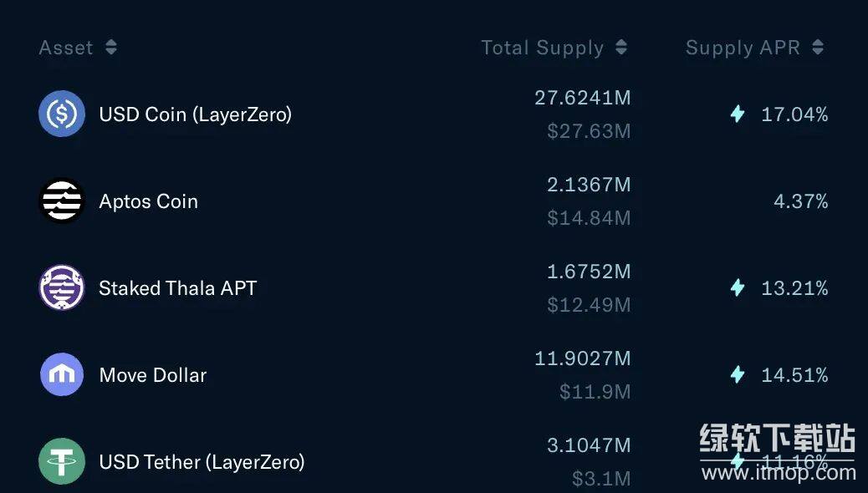Sort table by Asset column arrows
Viewport: 868px width, 493px height.
[x=111, y=48]
